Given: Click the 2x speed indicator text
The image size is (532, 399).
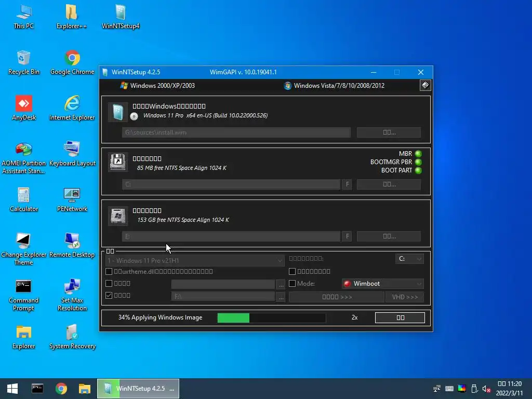Looking at the screenshot, I should tap(354, 317).
